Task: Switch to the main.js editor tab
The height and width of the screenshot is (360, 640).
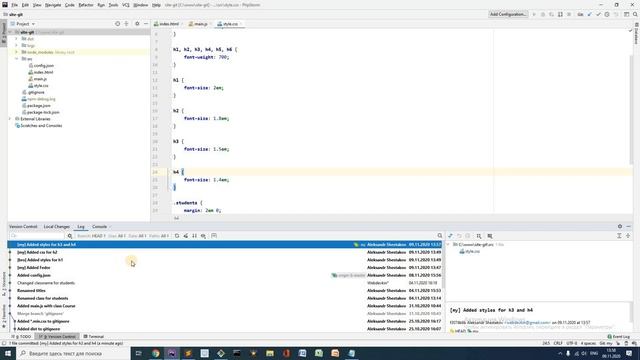Action: click(200, 24)
